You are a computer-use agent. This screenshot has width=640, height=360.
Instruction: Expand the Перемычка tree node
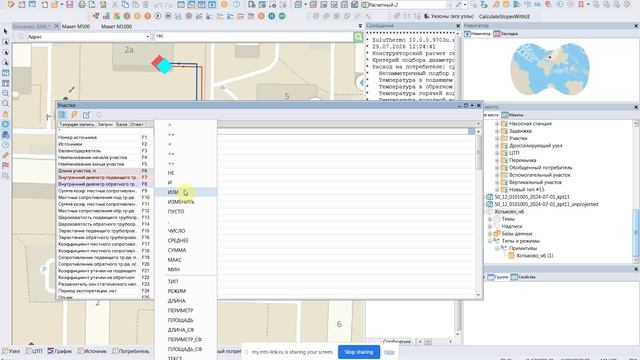click(x=497, y=160)
